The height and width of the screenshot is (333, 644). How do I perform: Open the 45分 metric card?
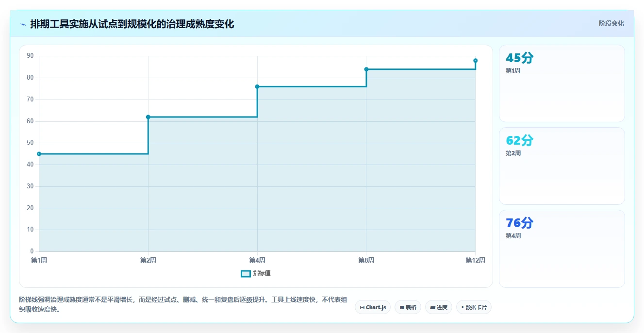click(x=562, y=83)
